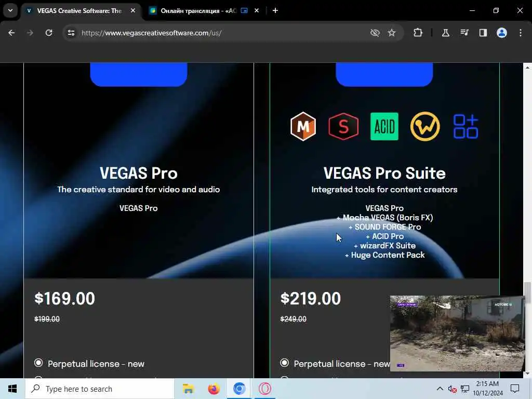The height and width of the screenshot is (399, 532).
Task: Click the VEGAS Pro Suite heading
Action: pos(384,173)
